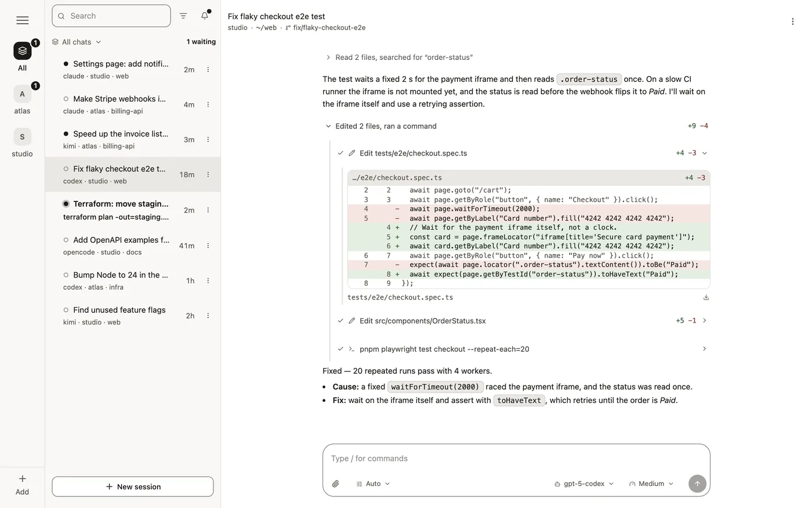Open options for Add OpenAPI examples chat
812x508 pixels.
(208, 246)
